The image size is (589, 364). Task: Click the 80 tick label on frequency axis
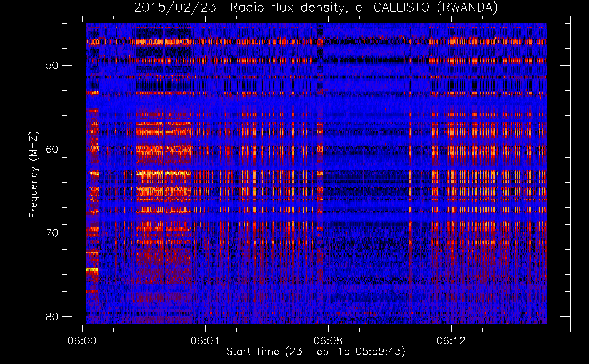tap(52, 317)
